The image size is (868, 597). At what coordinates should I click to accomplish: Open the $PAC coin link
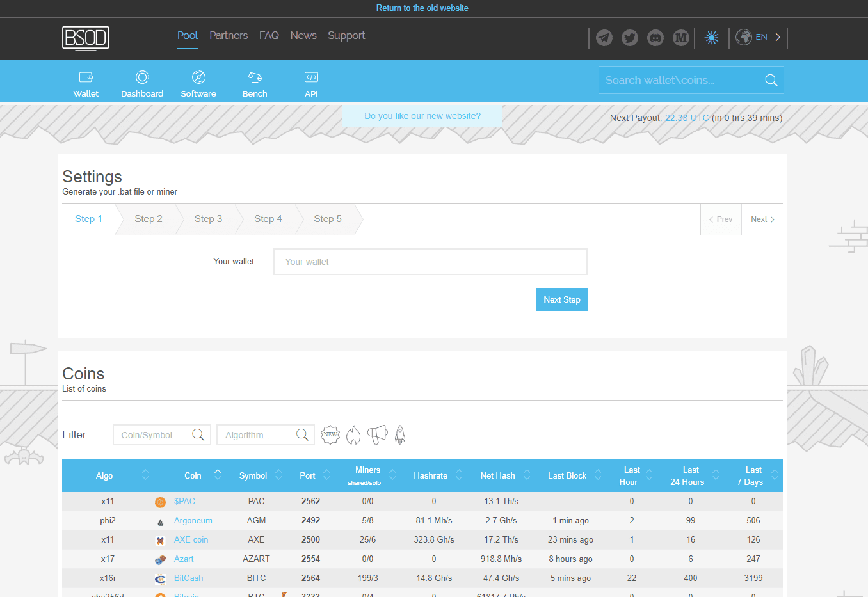[x=184, y=501]
